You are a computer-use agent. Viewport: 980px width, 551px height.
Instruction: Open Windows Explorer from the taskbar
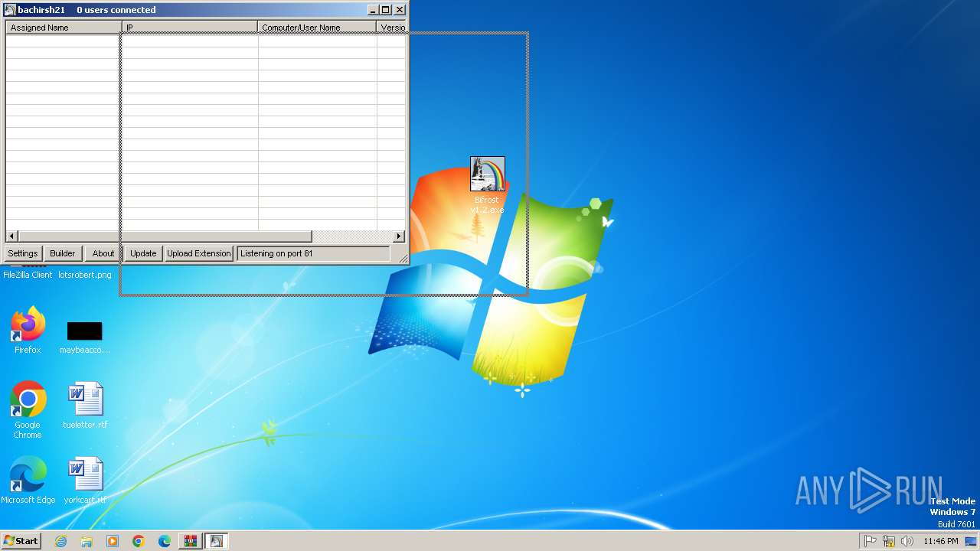(87, 541)
